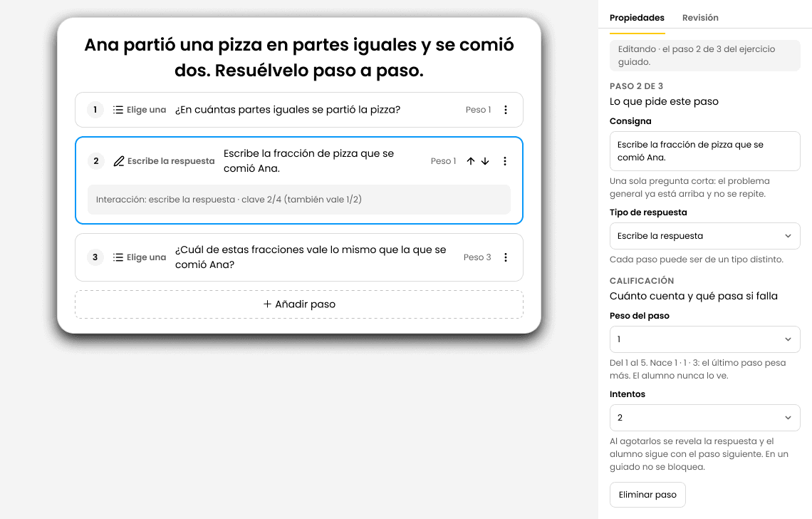Open the Peso del paso dropdown

(x=705, y=339)
